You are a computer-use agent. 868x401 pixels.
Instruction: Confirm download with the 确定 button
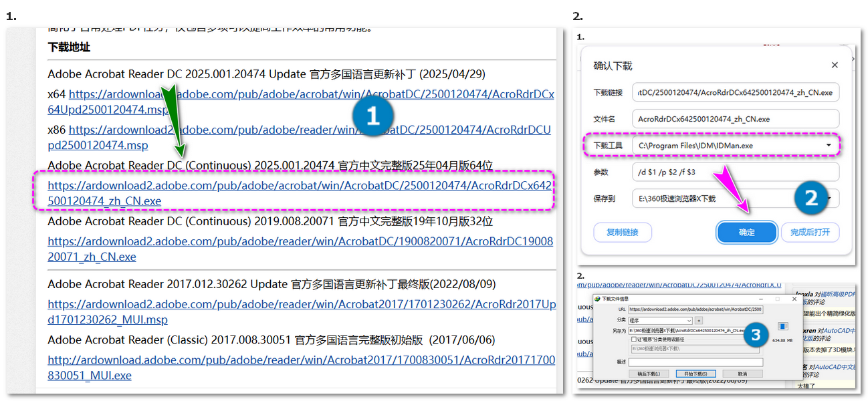coord(746,233)
